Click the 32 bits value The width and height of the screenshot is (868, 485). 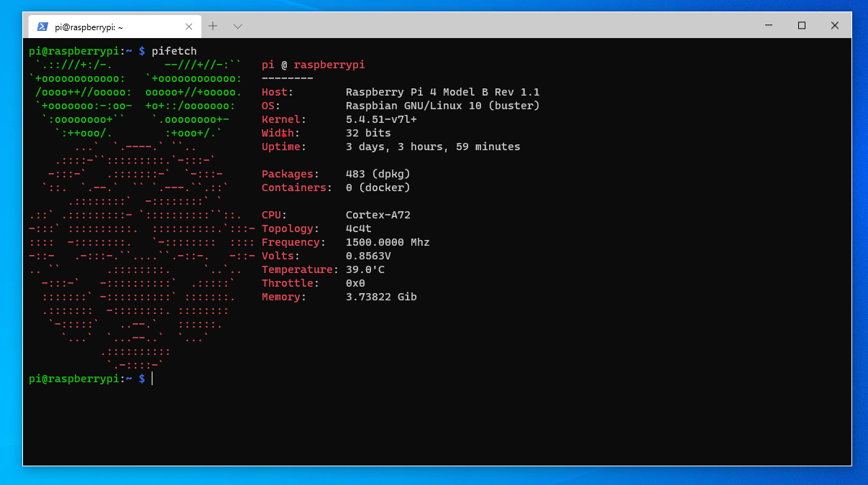(368, 133)
